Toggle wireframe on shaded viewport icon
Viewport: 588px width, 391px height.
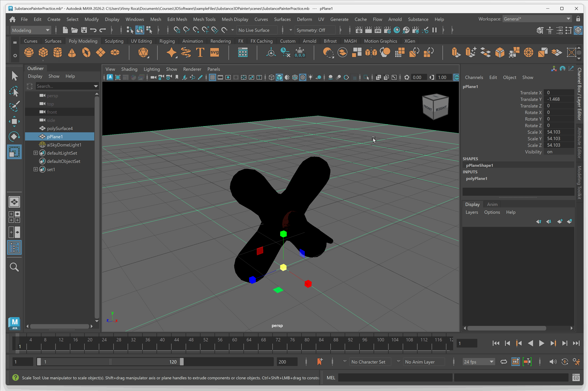(295, 78)
